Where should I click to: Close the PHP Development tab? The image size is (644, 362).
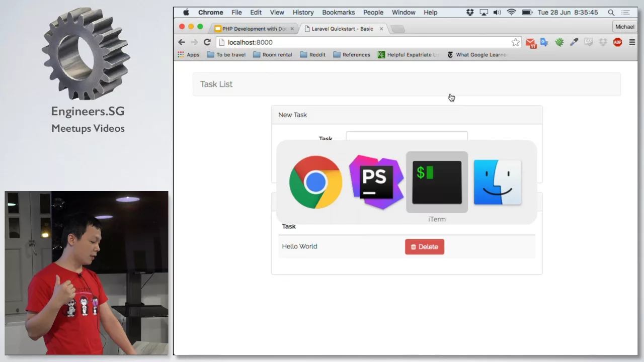click(292, 29)
